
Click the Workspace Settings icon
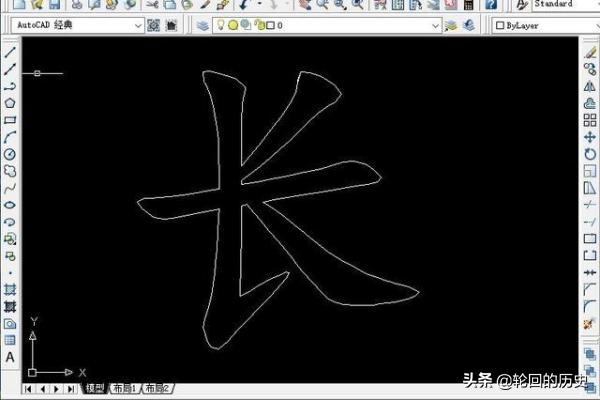click(x=153, y=26)
